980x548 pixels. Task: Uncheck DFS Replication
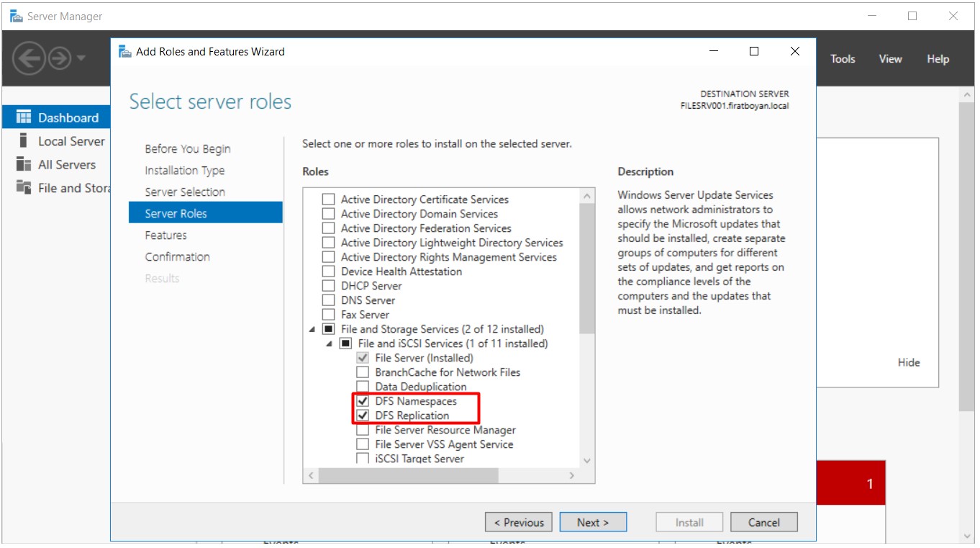coord(363,416)
